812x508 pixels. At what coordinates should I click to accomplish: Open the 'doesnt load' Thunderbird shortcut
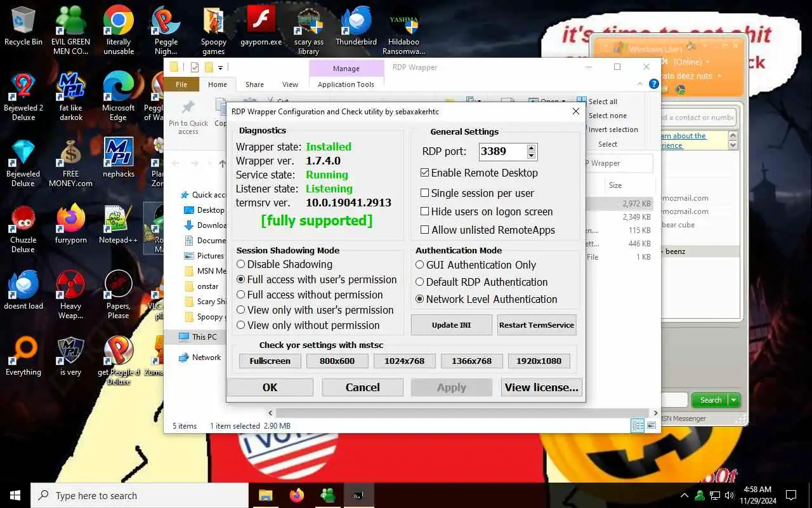click(23, 290)
